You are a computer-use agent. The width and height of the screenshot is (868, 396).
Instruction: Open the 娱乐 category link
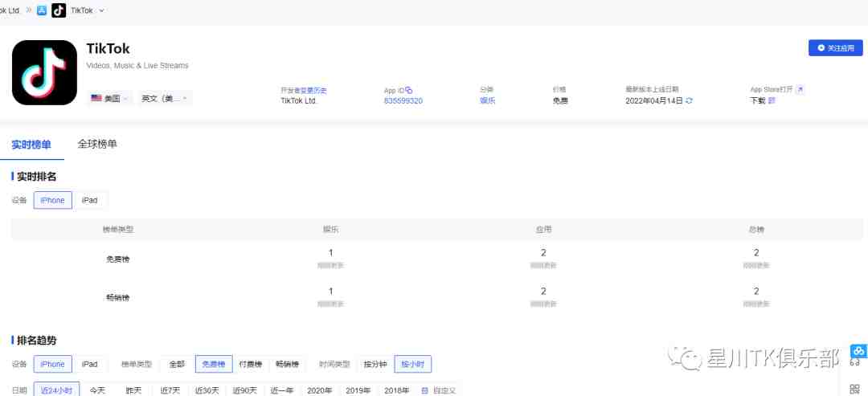click(x=488, y=100)
